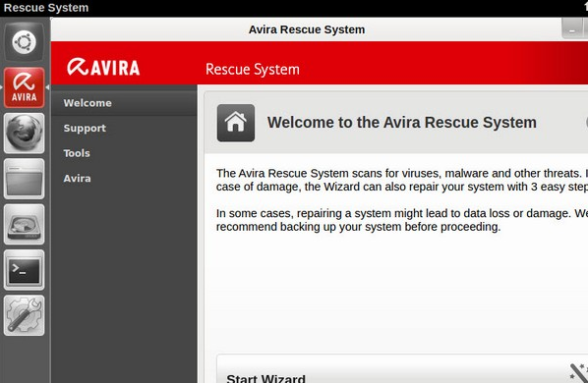Screen dimensions: 588x383
Task: Open the Ubuntu dash launcher icon
Action: 24,42
